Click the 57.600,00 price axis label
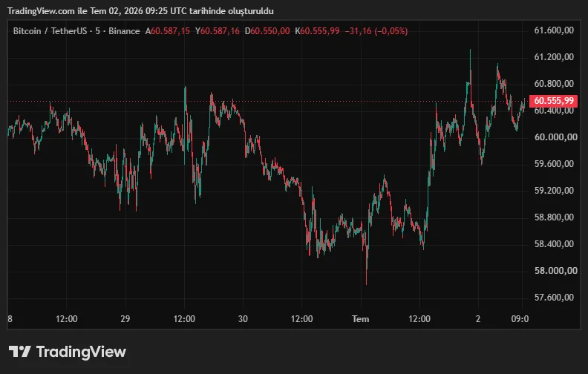Image resolution: width=588 pixels, height=374 pixels. (554, 297)
